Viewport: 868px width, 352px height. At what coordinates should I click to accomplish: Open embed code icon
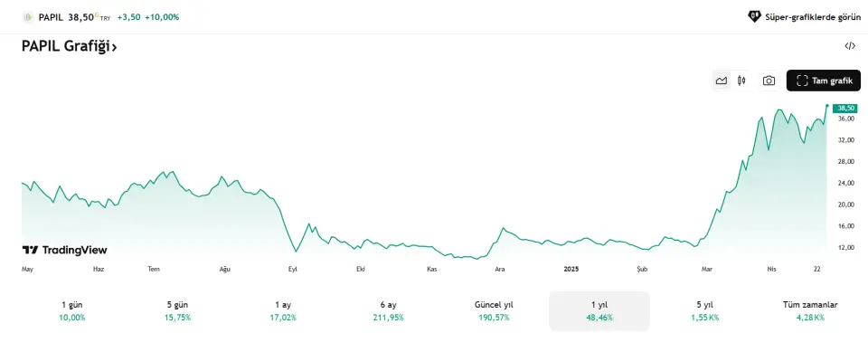click(x=850, y=46)
